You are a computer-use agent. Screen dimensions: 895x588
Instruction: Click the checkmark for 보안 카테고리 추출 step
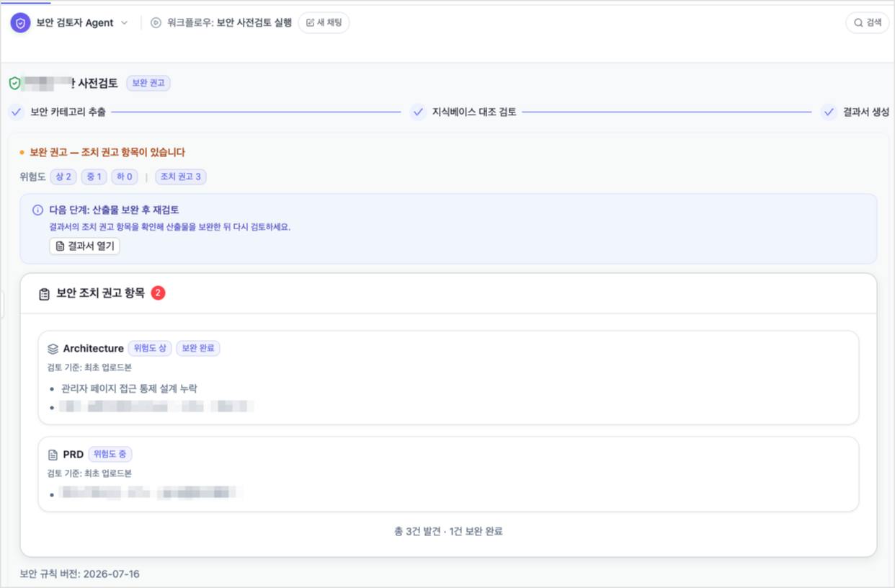click(x=17, y=112)
